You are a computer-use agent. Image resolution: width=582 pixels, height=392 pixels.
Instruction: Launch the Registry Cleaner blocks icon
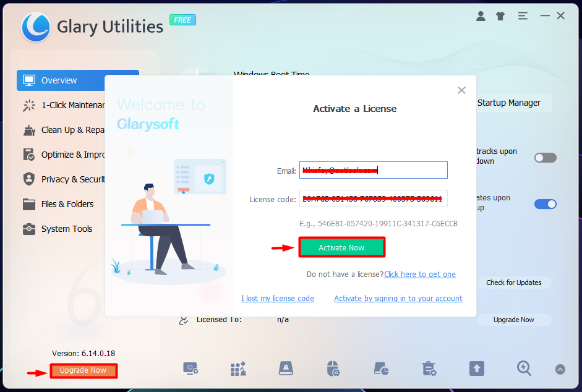click(x=239, y=369)
